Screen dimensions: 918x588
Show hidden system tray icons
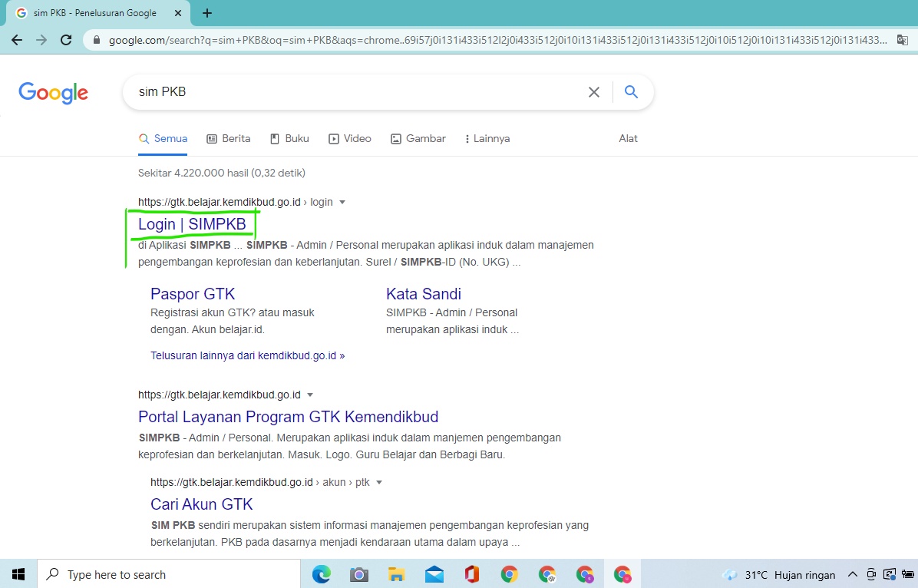pos(853,574)
